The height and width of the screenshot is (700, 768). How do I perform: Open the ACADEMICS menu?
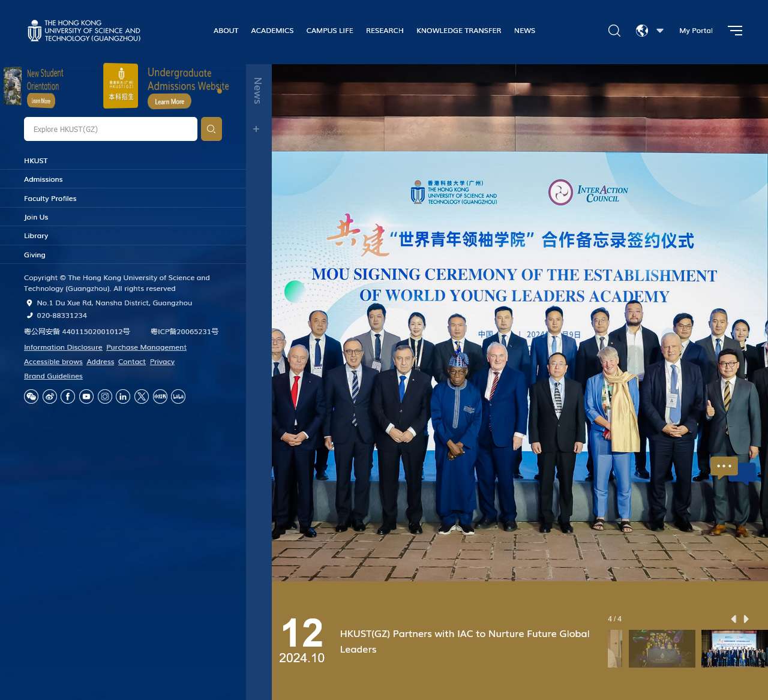(272, 31)
